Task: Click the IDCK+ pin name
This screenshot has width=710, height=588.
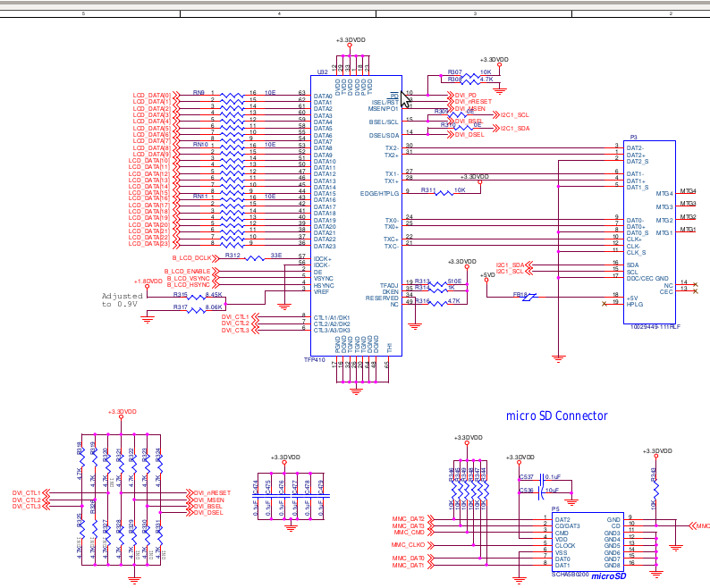Action: point(323,259)
